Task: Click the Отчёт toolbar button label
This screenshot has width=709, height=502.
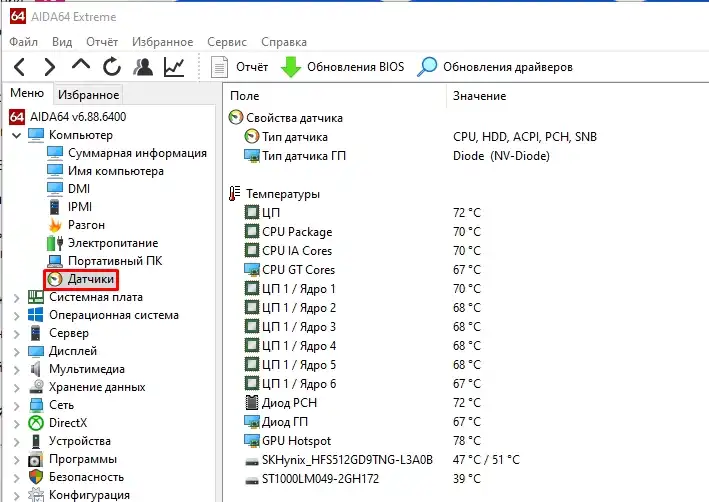Action: pos(252,67)
